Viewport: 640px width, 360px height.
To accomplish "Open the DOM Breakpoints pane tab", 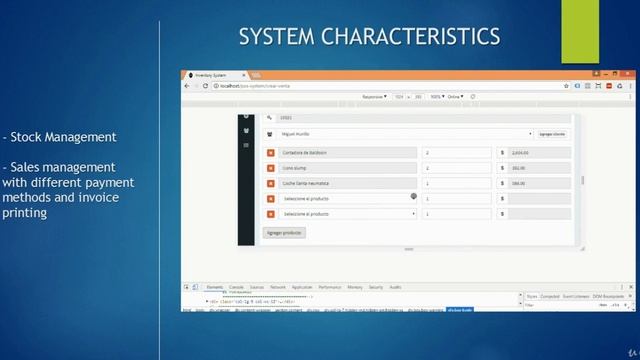I will pyautogui.click(x=609, y=296).
